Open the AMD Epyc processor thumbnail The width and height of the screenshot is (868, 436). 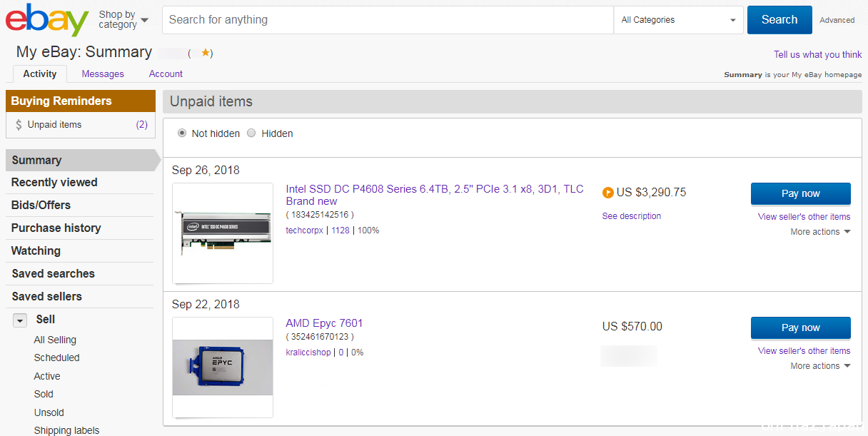223,367
